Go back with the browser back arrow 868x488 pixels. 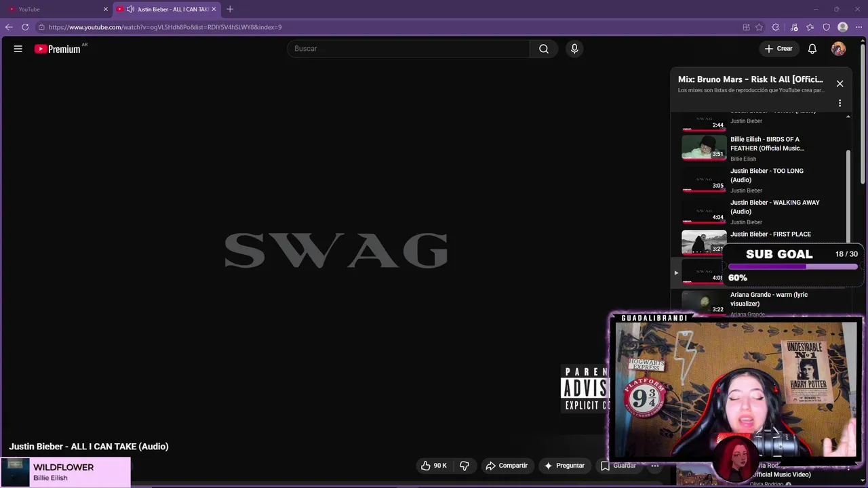point(9,27)
